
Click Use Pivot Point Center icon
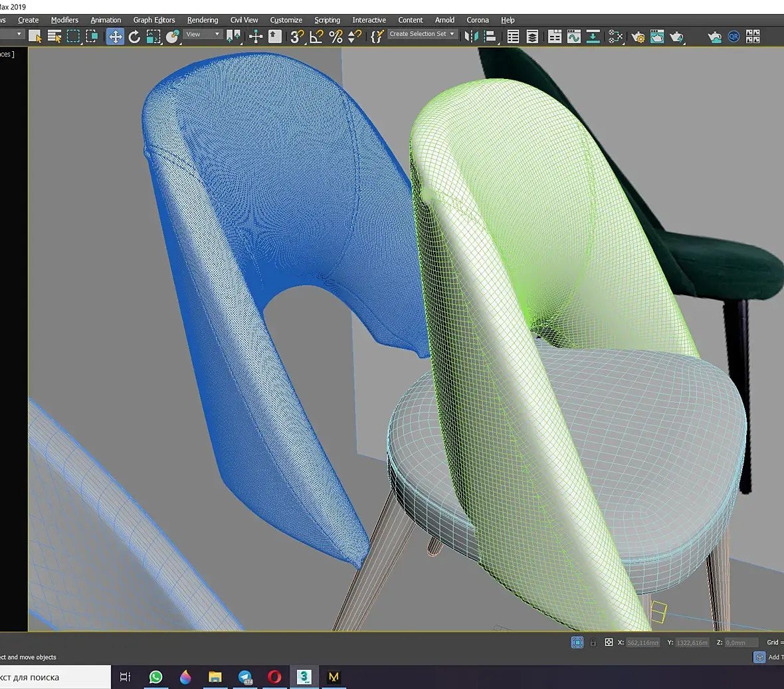[x=233, y=37]
